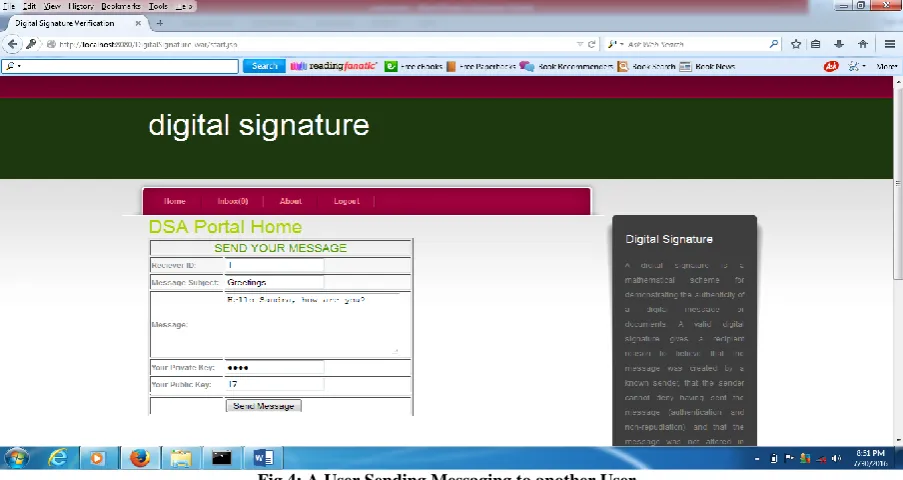This screenshot has width=903, height=480.
Task: Click in the Receiver ID field
Action: point(274,265)
